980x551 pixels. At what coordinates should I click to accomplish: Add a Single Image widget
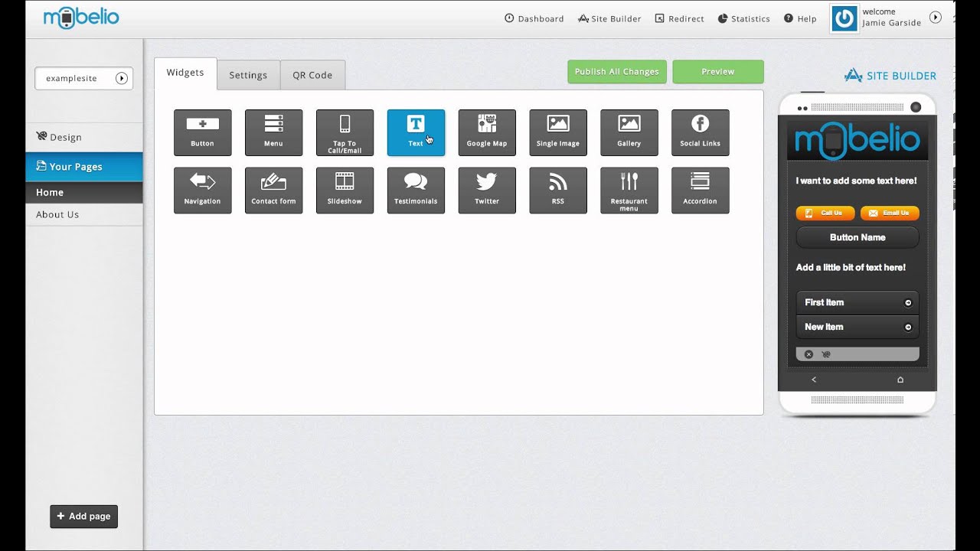558,132
